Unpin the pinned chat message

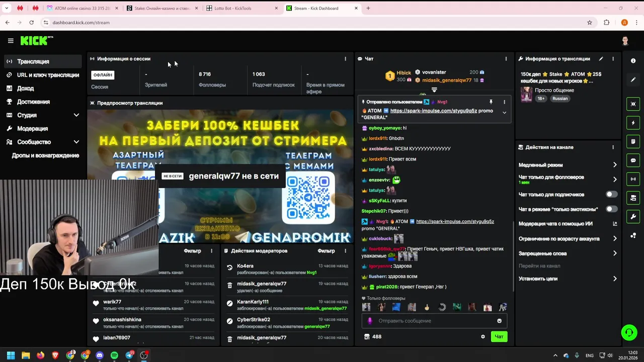pos(491,102)
